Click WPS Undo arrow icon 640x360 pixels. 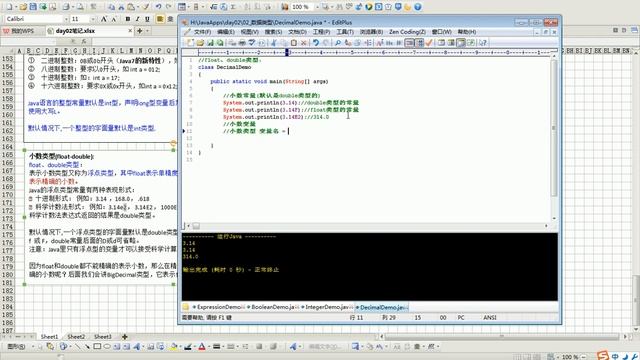coord(158,7)
